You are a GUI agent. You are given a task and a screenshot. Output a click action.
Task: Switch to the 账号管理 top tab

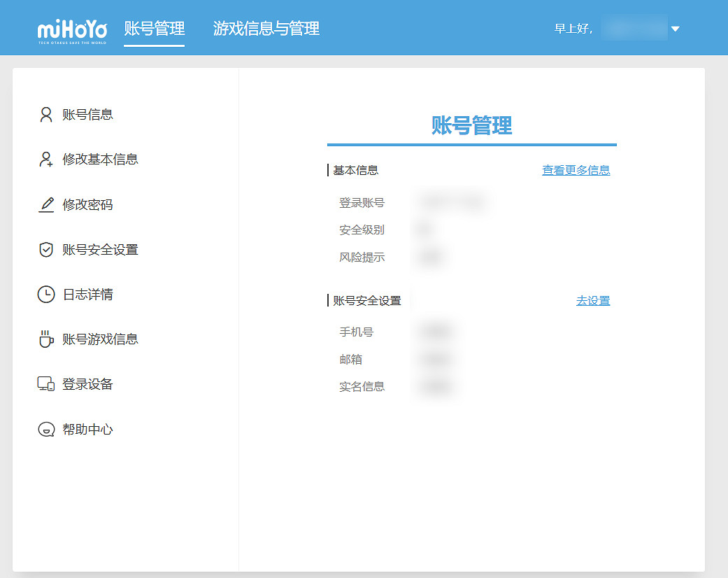point(155,29)
